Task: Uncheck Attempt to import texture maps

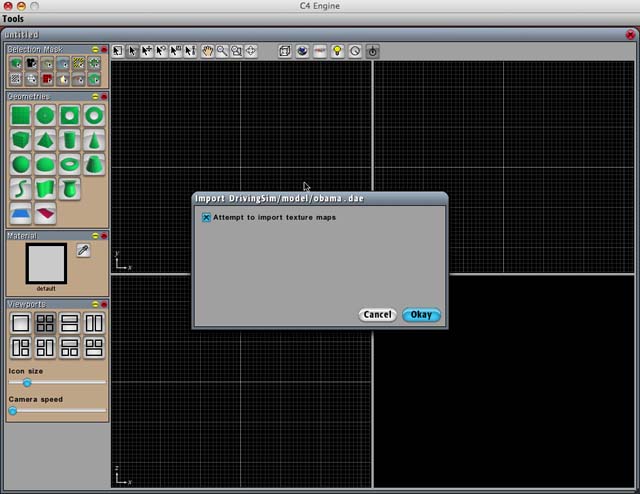Action: point(207,217)
